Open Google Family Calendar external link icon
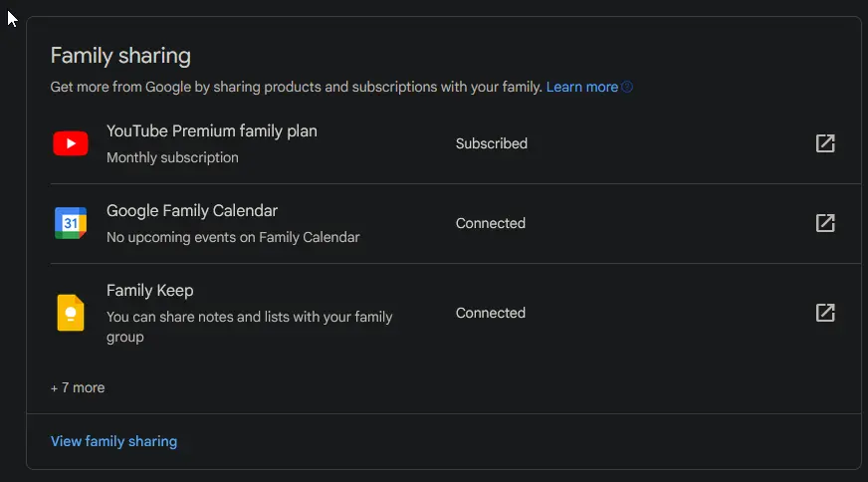868x482 pixels. [x=825, y=223]
